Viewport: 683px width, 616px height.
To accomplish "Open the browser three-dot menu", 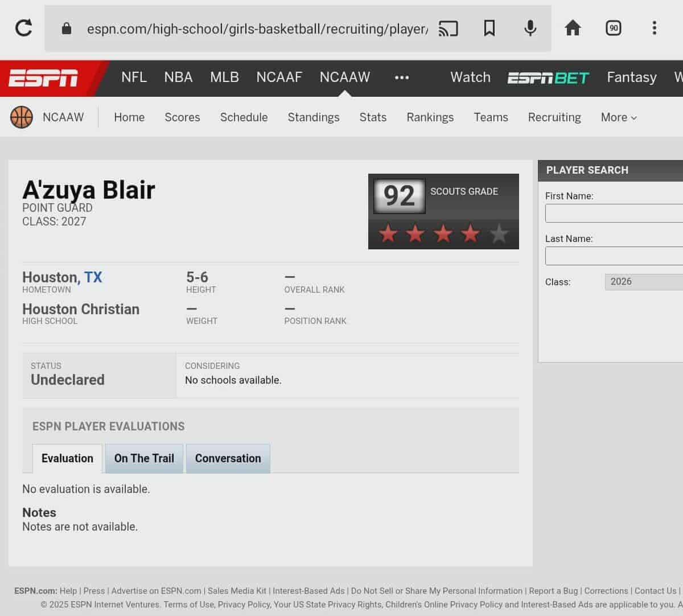I will (654, 28).
